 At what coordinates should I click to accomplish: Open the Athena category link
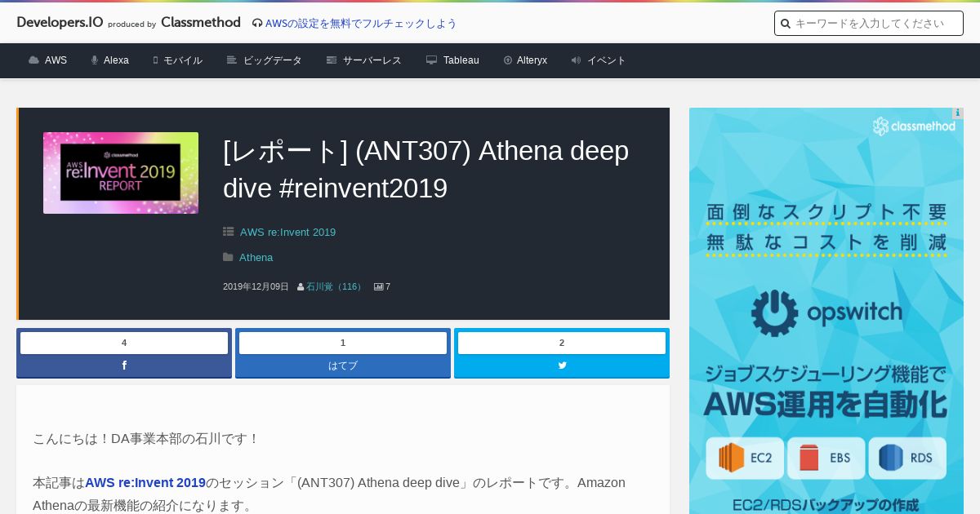tap(256, 258)
